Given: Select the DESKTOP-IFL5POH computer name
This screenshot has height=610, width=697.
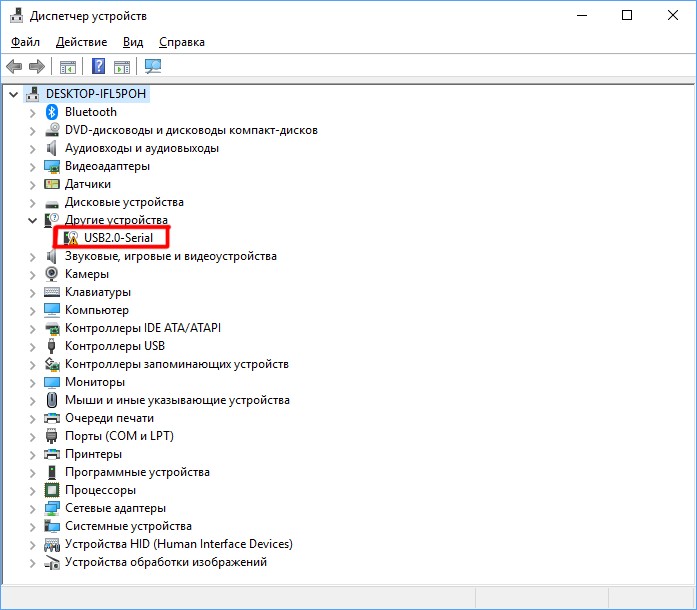Looking at the screenshot, I should [x=96, y=94].
